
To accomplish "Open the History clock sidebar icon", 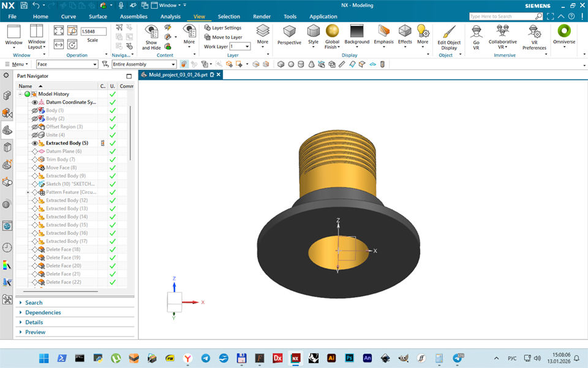I will coord(7,248).
